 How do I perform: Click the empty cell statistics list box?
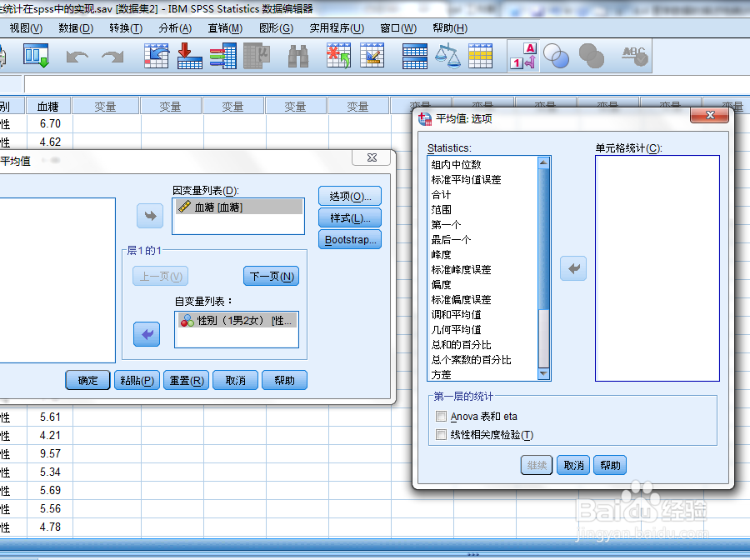click(x=657, y=267)
